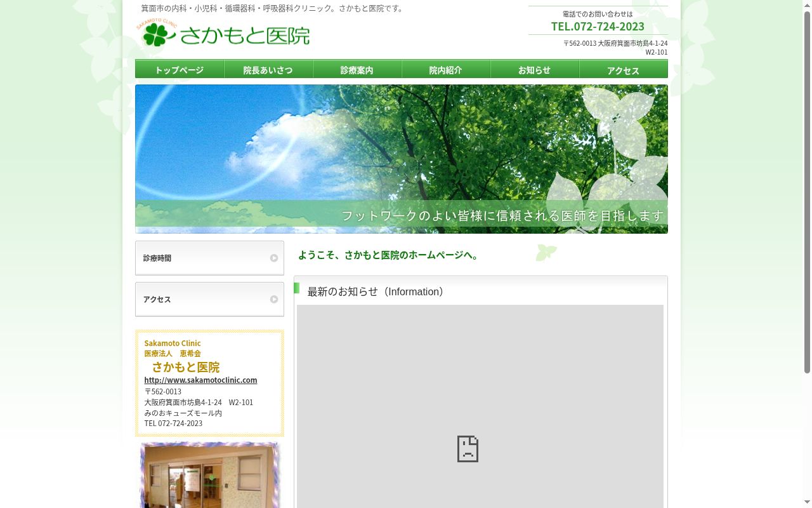Click the arrow icon on アクセス sidebar button
812x508 pixels.
click(274, 299)
